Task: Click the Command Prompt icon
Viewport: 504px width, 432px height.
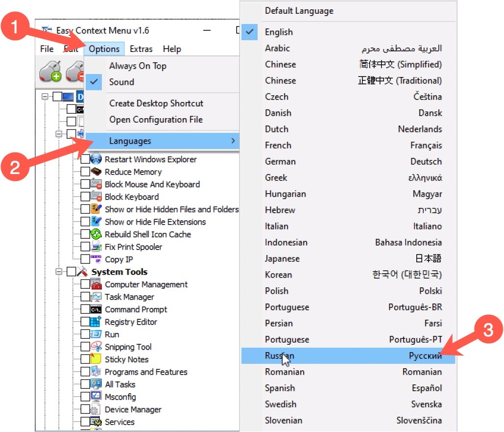Action: pos(96,309)
